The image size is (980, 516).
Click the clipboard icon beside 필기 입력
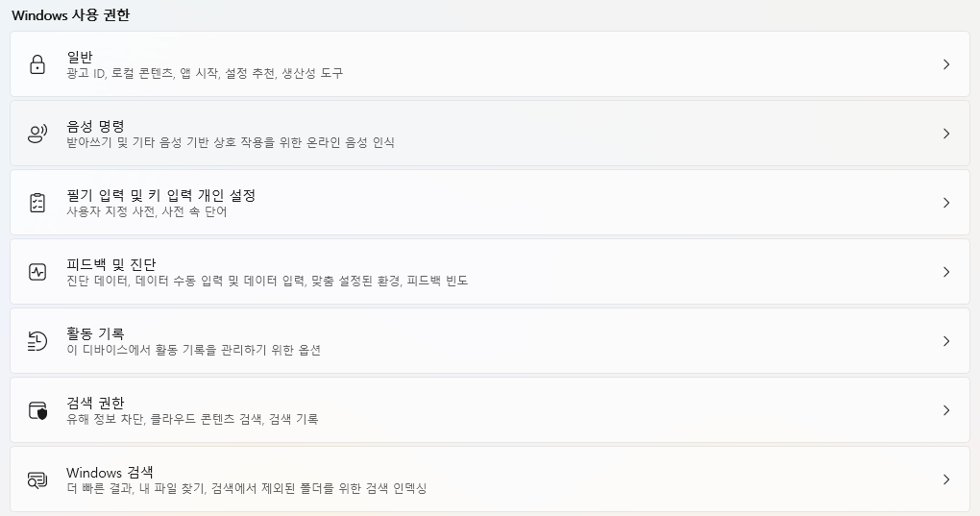(37, 203)
